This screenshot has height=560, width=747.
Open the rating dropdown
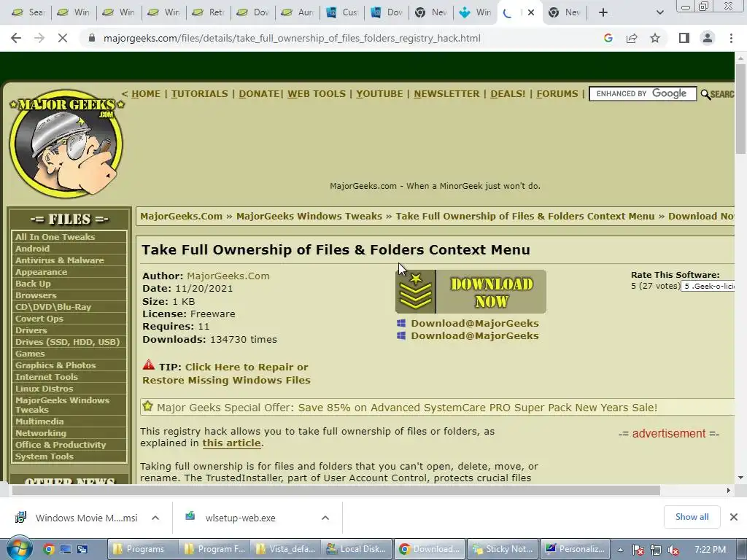pyautogui.click(x=708, y=286)
